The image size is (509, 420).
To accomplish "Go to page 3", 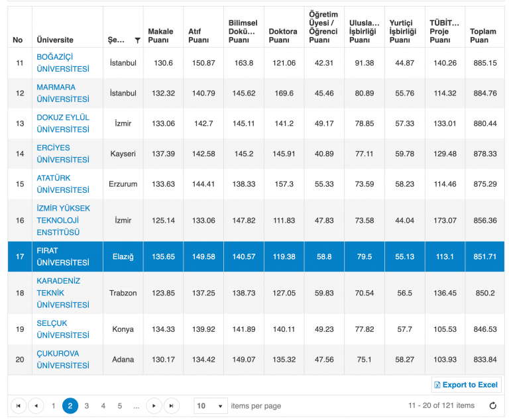I will tap(87, 405).
